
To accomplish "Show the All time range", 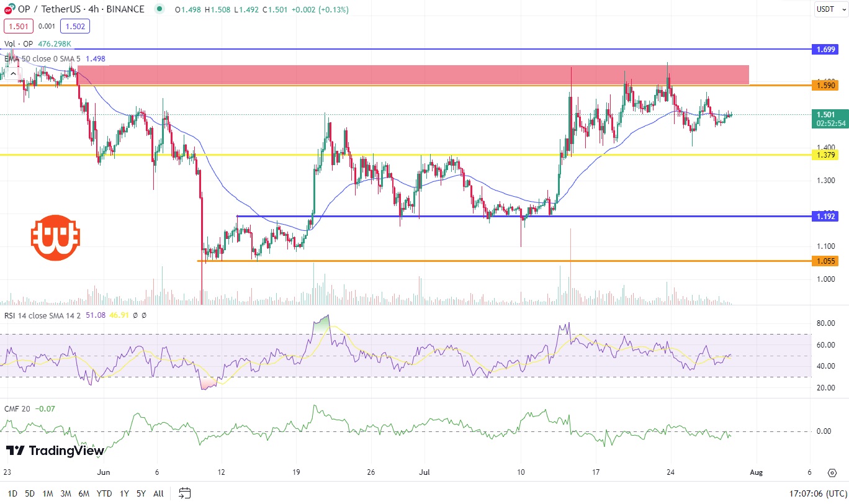I will coord(158,493).
